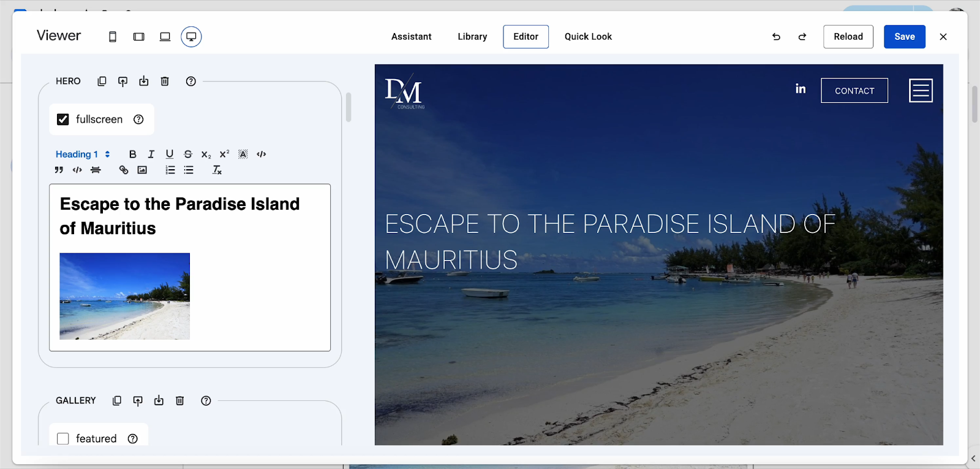Duplicate the HERO section
The height and width of the screenshot is (469, 980).
click(x=102, y=81)
